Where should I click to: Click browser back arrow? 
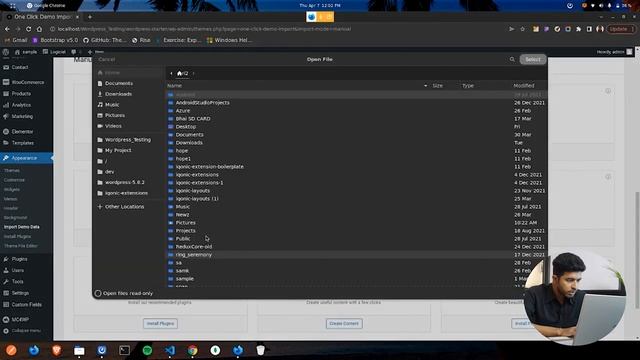(7, 29)
